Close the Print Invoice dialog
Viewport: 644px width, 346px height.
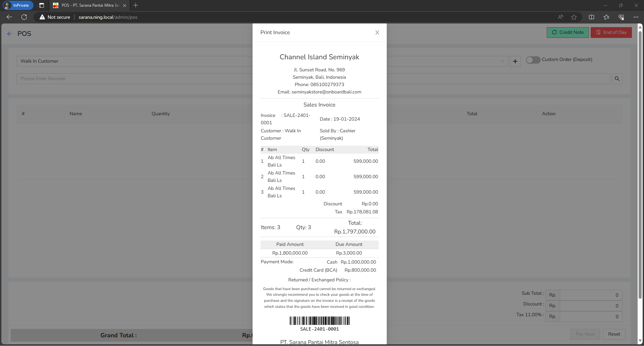(x=377, y=32)
